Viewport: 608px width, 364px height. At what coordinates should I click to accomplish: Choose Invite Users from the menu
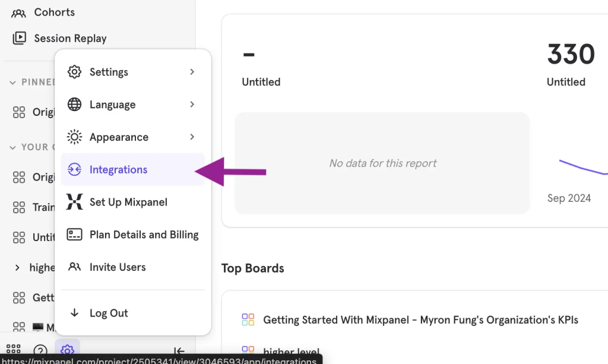(118, 267)
